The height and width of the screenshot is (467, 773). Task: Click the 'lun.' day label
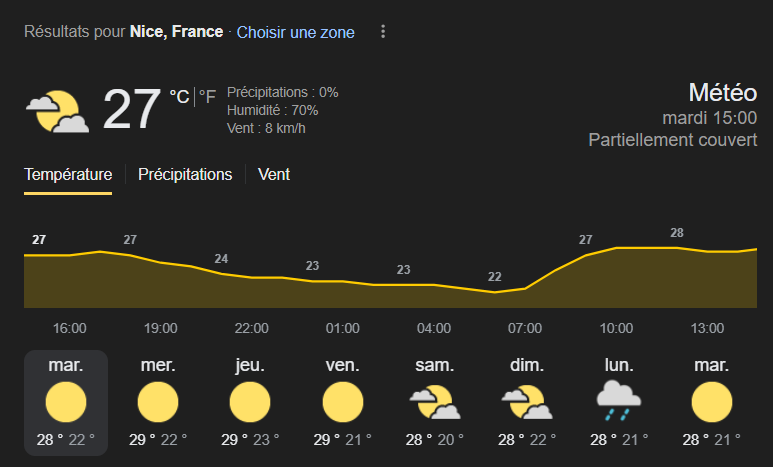(x=617, y=366)
